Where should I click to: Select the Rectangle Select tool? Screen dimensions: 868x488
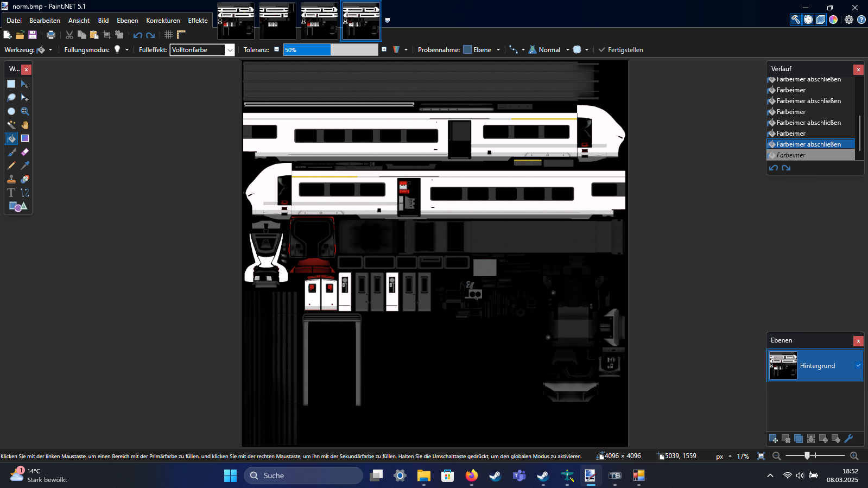11,84
